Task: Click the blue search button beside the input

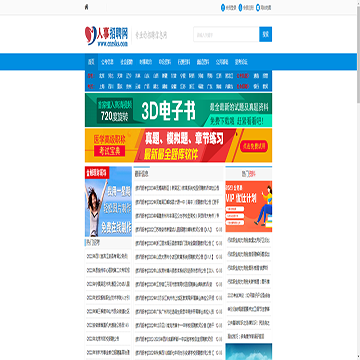Action: (265, 34)
